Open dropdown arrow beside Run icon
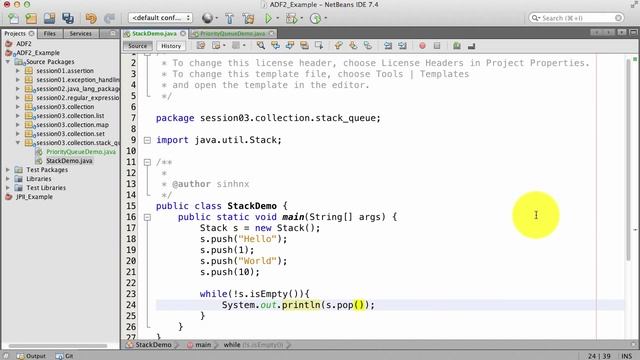Image resolution: width=640 pixels, height=360 pixels. click(278, 18)
